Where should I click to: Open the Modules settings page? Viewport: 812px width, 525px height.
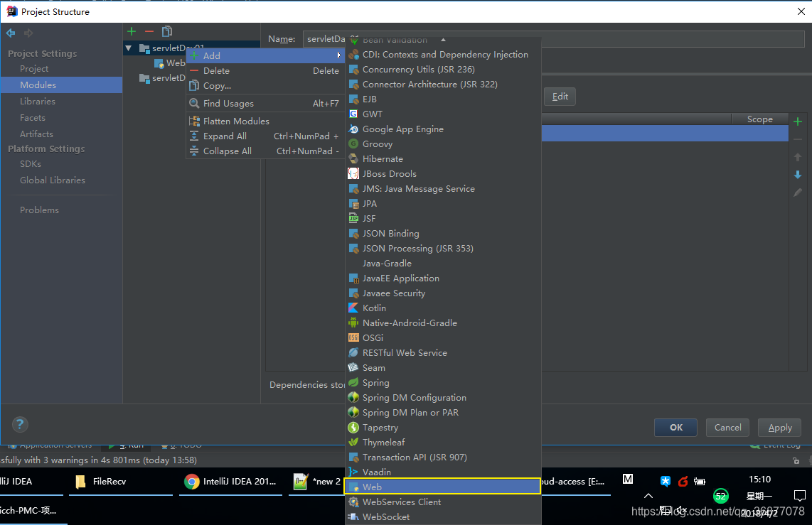(x=61, y=85)
